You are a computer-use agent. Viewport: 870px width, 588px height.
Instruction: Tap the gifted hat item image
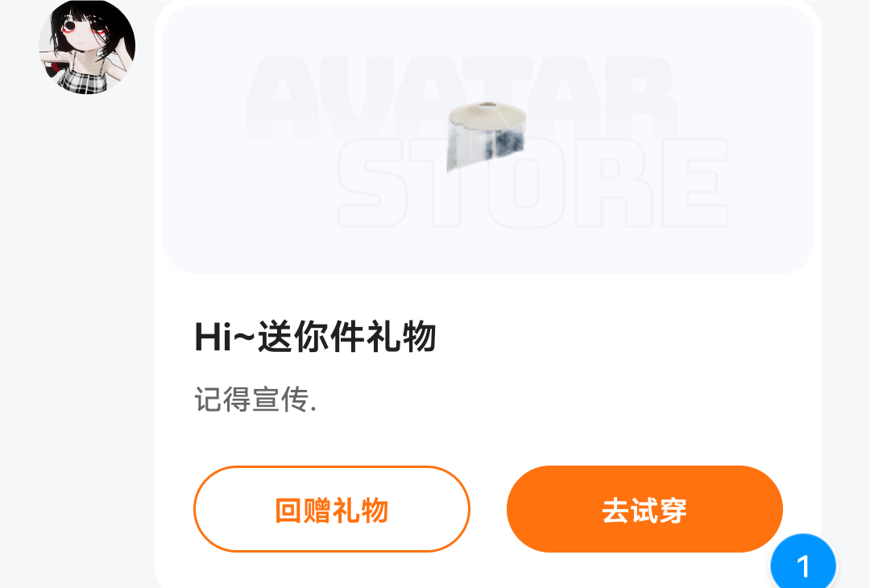[487, 137]
